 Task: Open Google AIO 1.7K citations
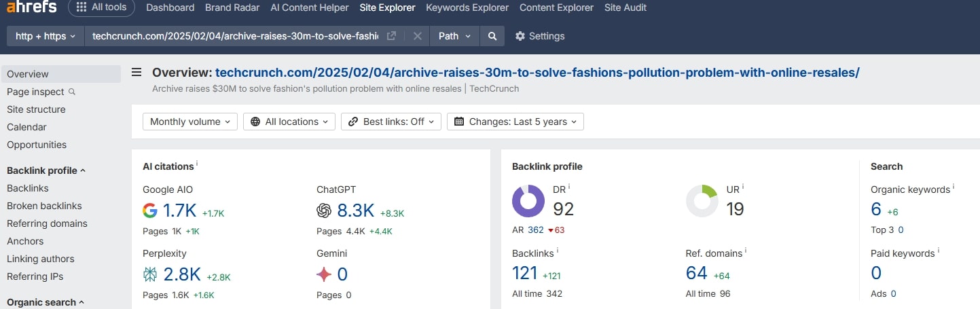tap(181, 211)
